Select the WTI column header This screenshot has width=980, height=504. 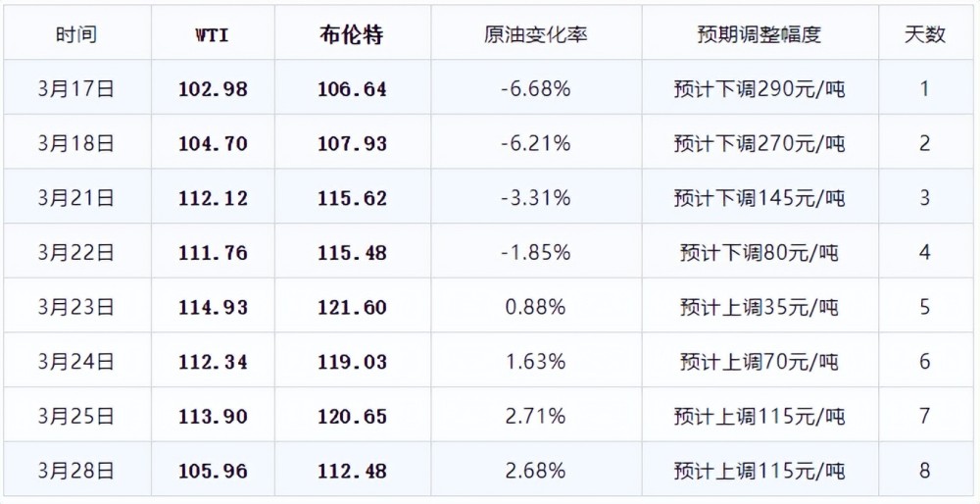tap(213, 35)
